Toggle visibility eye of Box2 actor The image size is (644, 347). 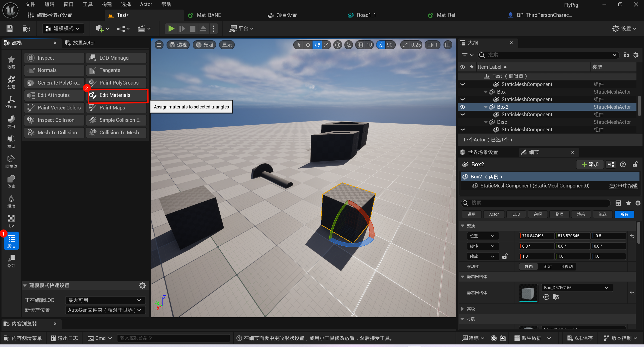(462, 107)
